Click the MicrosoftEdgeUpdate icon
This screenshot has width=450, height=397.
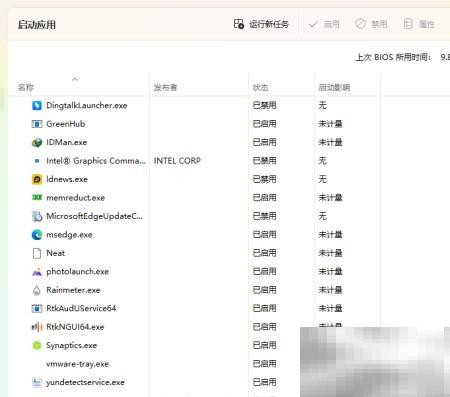pyautogui.click(x=37, y=216)
